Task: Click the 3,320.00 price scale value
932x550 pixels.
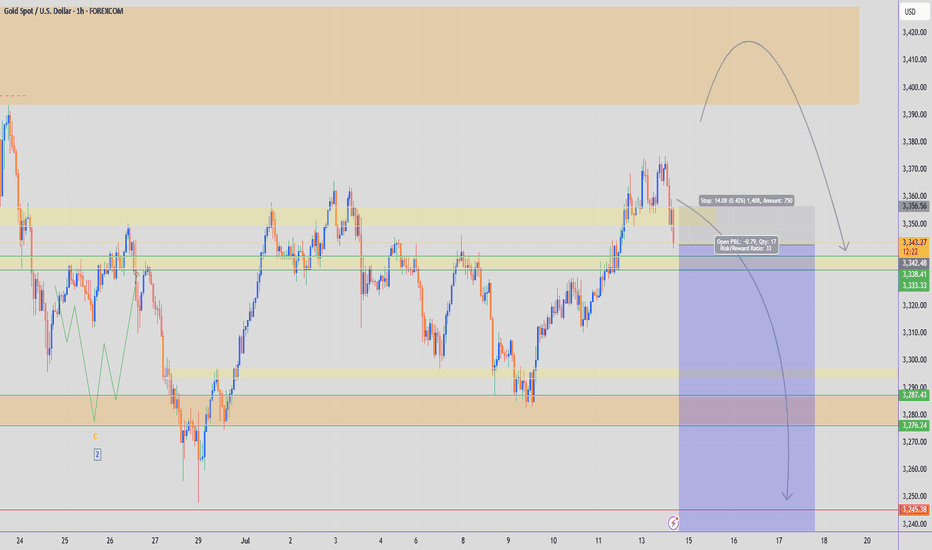Action: 915,305
